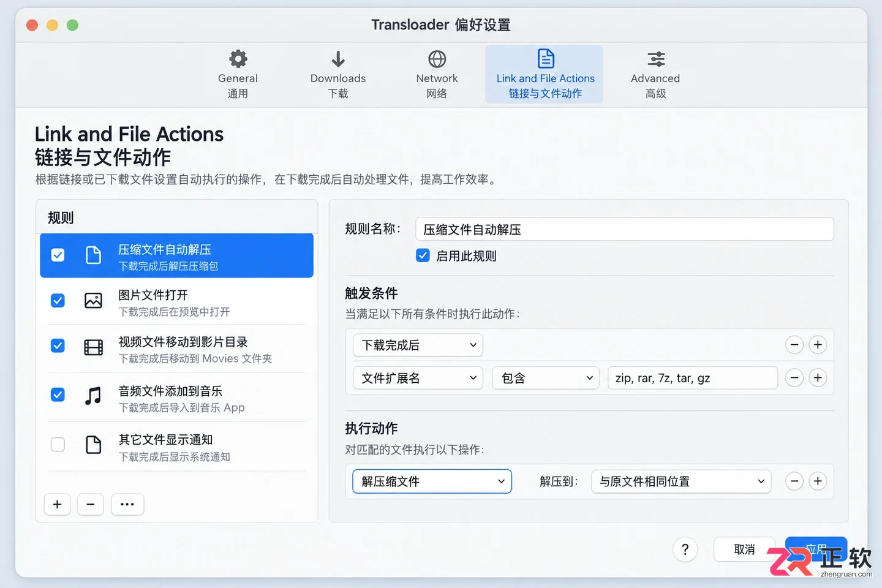Select the 音频文件添加到音乐 rule title
882x588 pixels.
[x=170, y=391]
